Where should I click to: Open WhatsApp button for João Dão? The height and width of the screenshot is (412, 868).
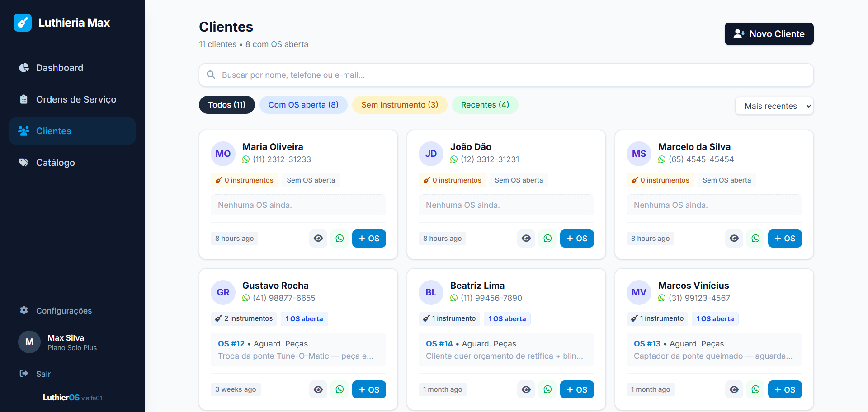[547, 239]
